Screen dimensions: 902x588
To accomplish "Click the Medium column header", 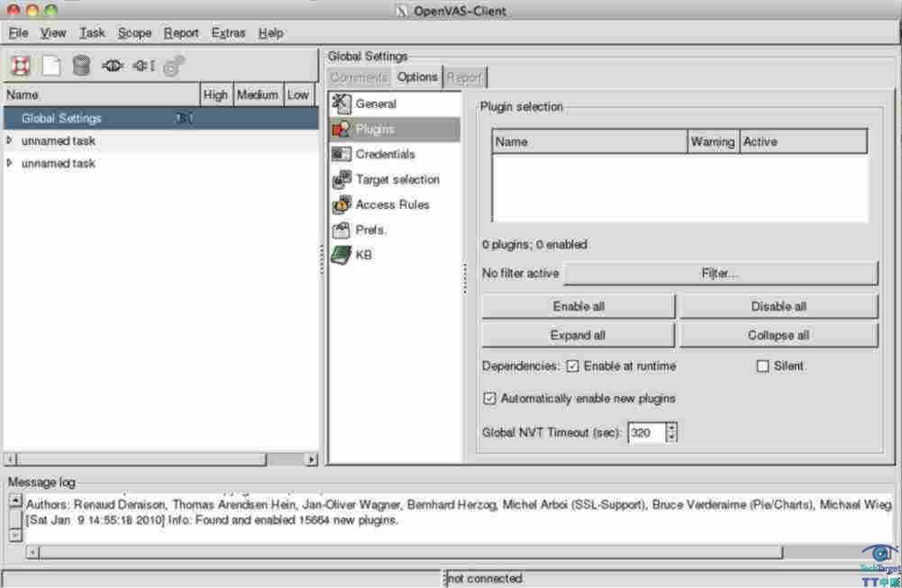I will [258, 95].
